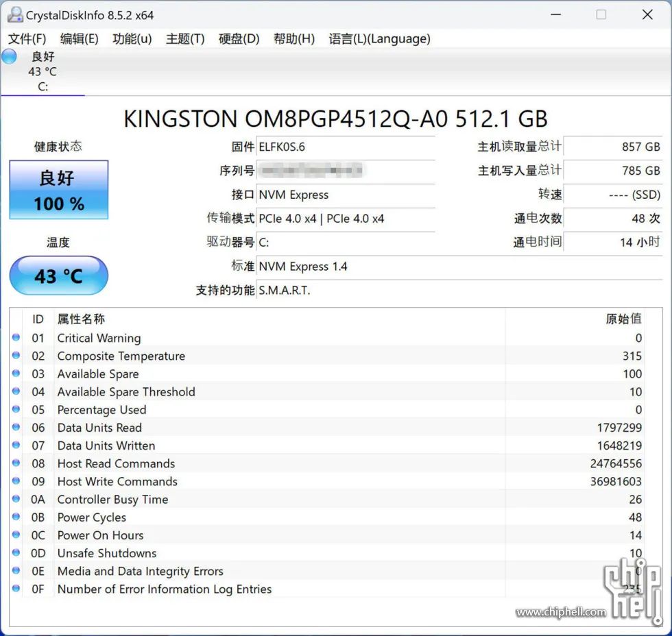The image size is (672, 636).
Task: Click the supported features field S.M.A.R.T.
Action: pyautogui.click(x=459, y=291)
